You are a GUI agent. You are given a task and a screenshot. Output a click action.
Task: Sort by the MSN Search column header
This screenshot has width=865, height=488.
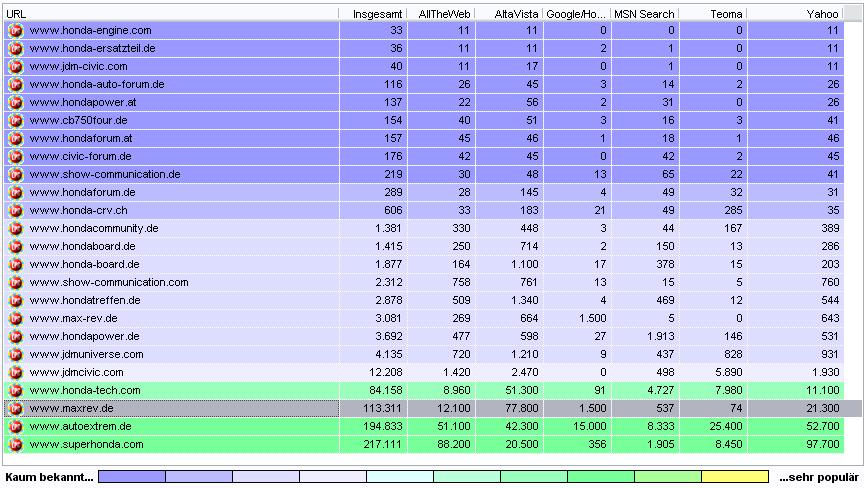(645, 14)
